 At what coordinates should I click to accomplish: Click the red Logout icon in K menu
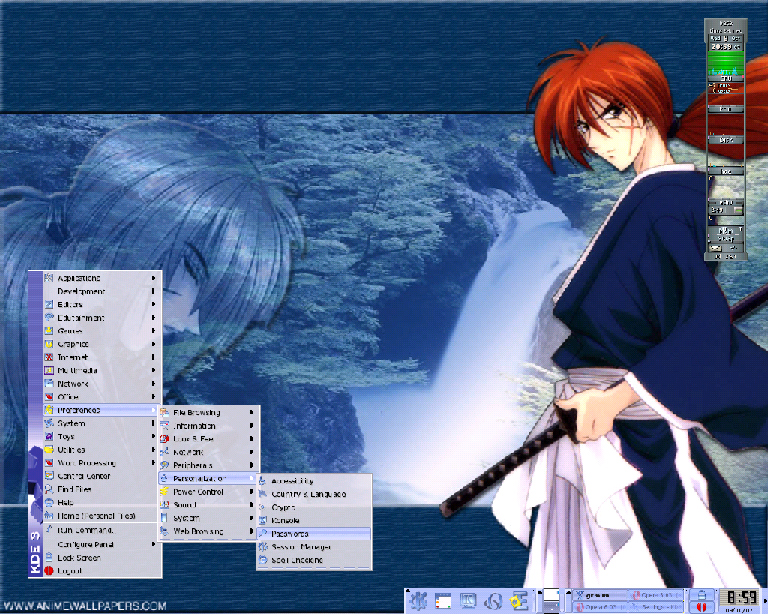click(x=49, y=571)
